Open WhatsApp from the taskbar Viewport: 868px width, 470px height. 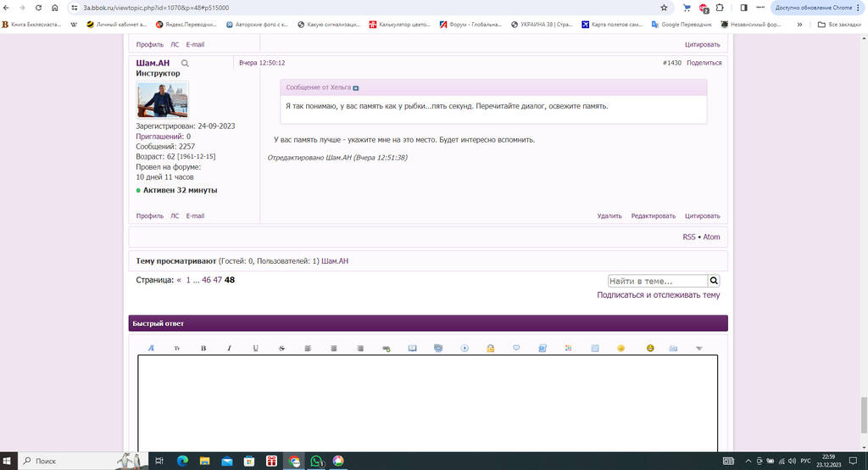pyautogui.click(x=316, y=461)
